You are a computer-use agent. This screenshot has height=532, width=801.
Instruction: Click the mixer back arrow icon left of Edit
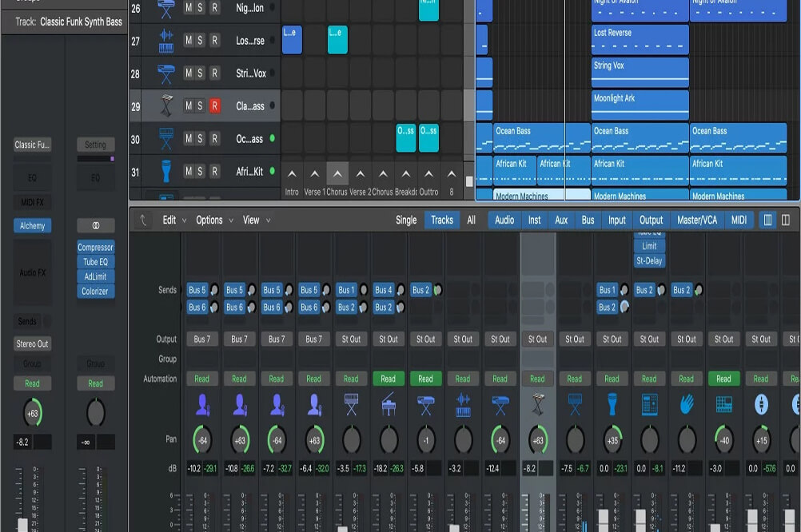point(144,220)
